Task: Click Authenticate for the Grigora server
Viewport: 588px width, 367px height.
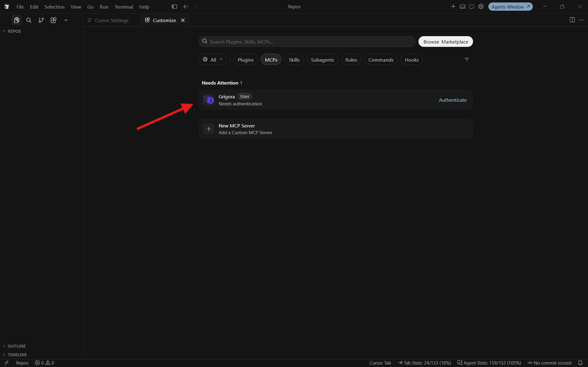Action: pyautogui.click(x=453, y=100)
